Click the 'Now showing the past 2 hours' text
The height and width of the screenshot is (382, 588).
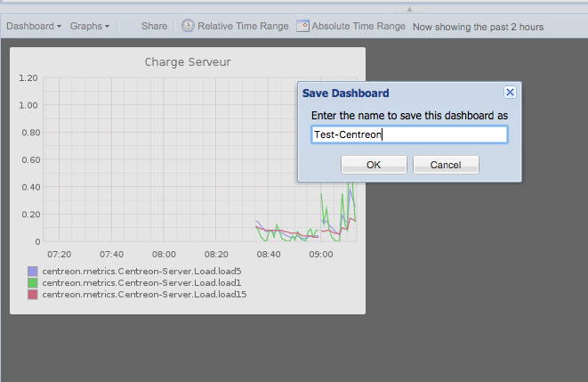pos(478,27)
